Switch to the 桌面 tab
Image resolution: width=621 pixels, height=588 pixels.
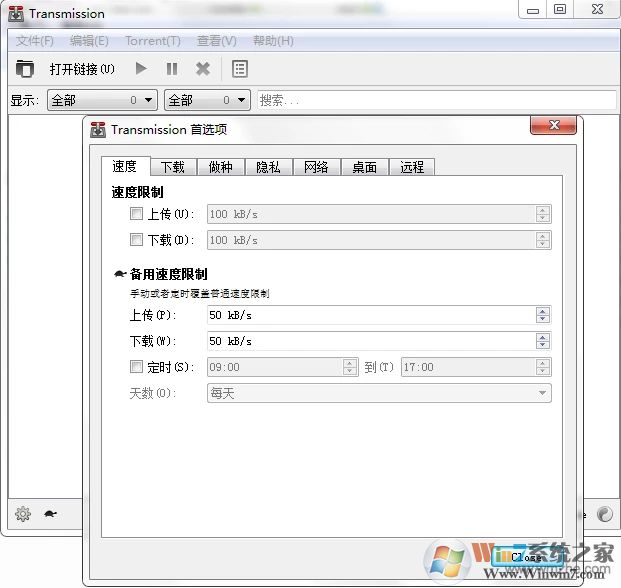(x=365, y=167)
